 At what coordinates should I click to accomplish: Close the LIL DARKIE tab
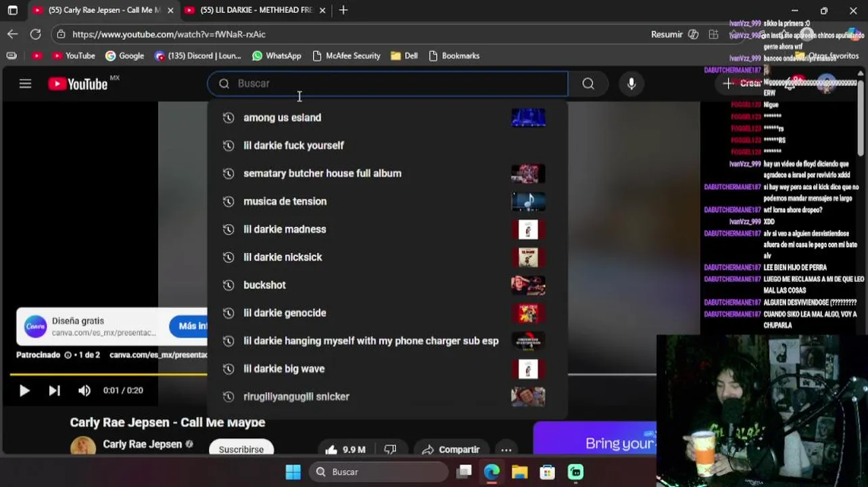coord(322,10)
